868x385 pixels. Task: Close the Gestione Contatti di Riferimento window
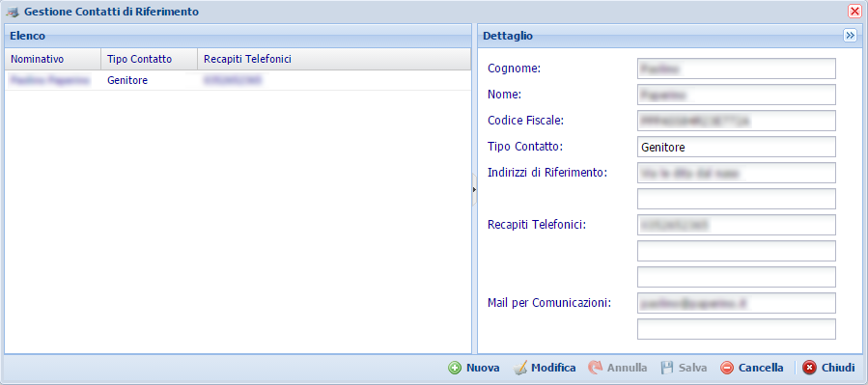pos(854,12)
